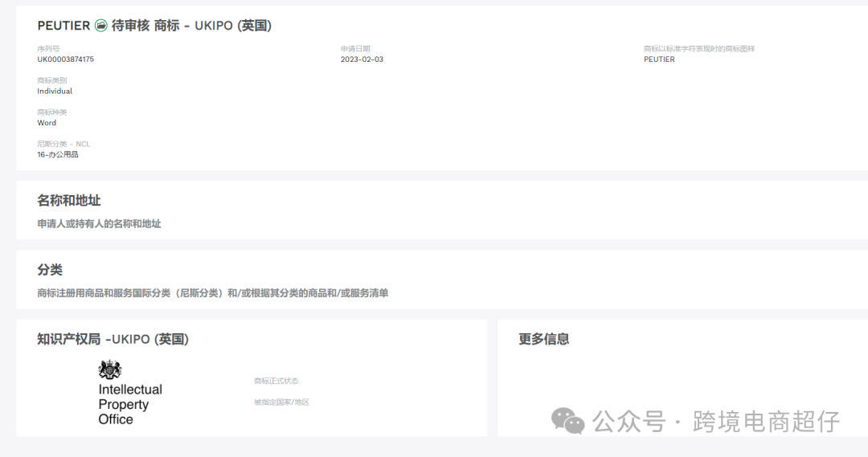
Task: Expand the 名称和地址 section
Action: (68, 201)
